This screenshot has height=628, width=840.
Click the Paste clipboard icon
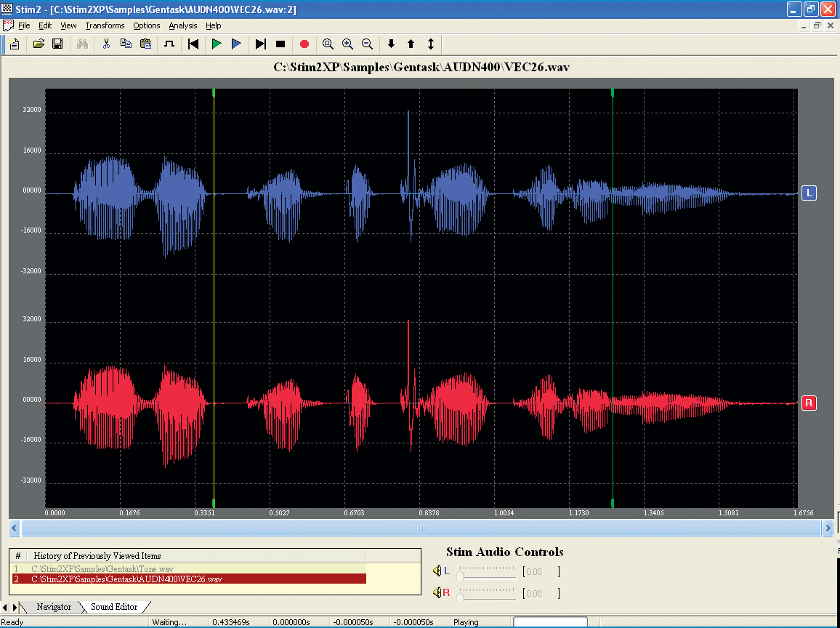click(x=145, y=44)
